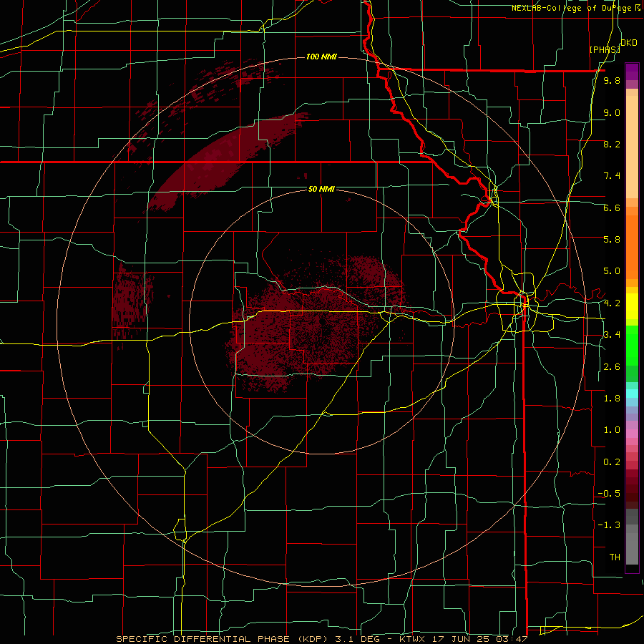
Task: Click the TH threshold legend label
Action: pyautogui.click(x=615, y=557)
